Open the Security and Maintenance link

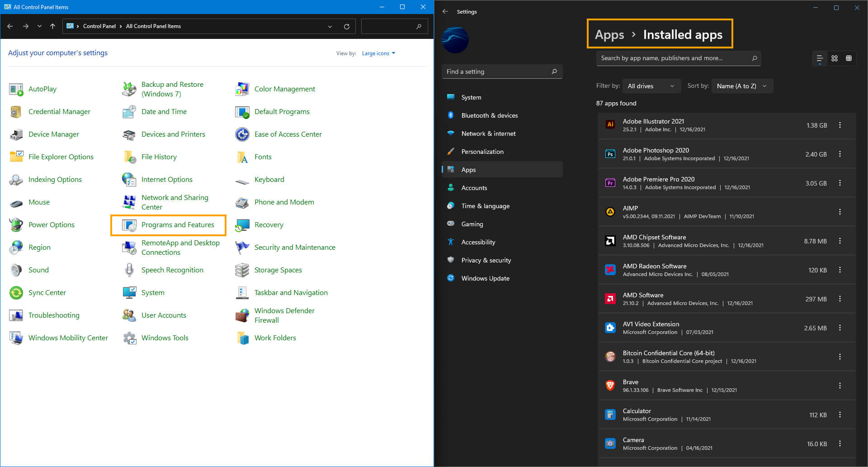tap(295, 248)
